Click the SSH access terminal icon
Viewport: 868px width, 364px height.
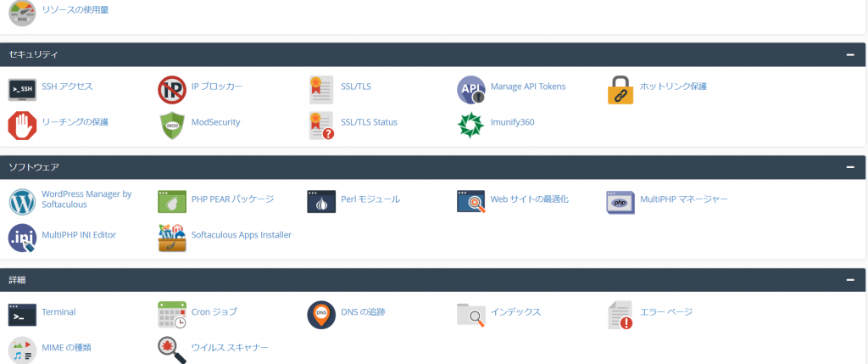click(x=22, y=88)
